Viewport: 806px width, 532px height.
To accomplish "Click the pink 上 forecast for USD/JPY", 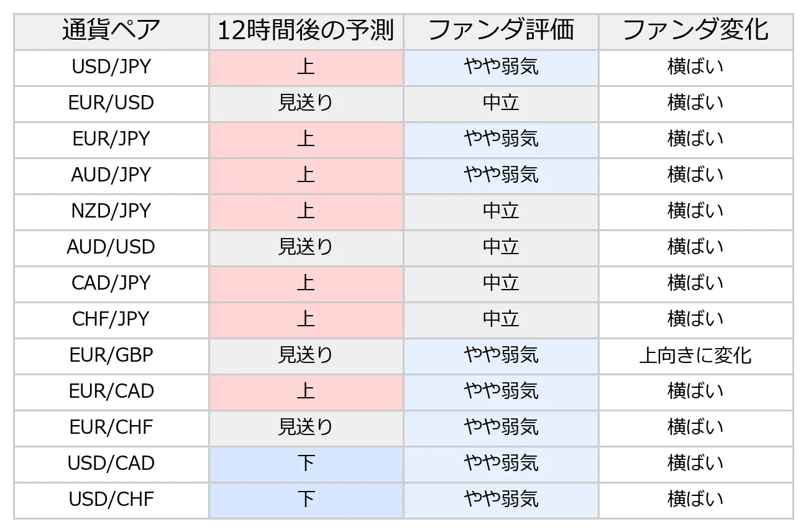I will pyautogui.click(x=306, y=68).
